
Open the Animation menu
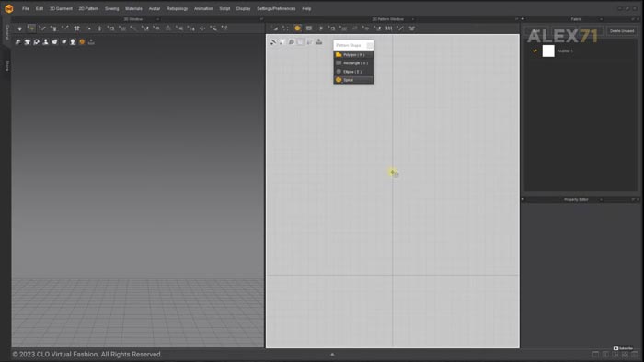[203, 8]
